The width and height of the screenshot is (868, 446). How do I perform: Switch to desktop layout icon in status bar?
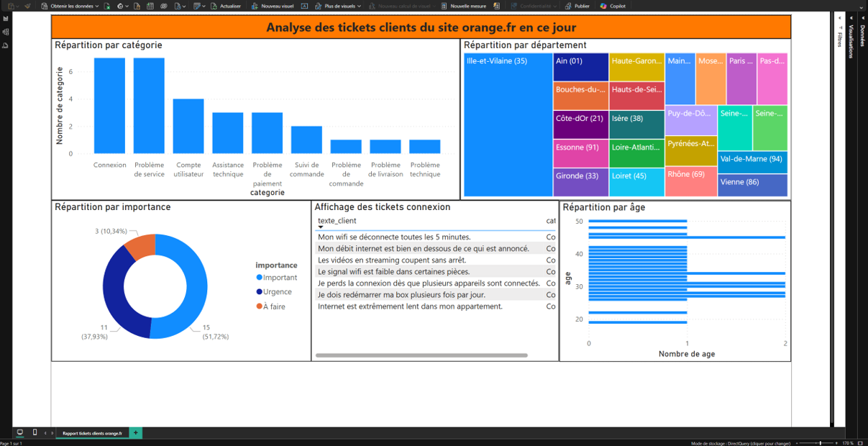point(20,432)
